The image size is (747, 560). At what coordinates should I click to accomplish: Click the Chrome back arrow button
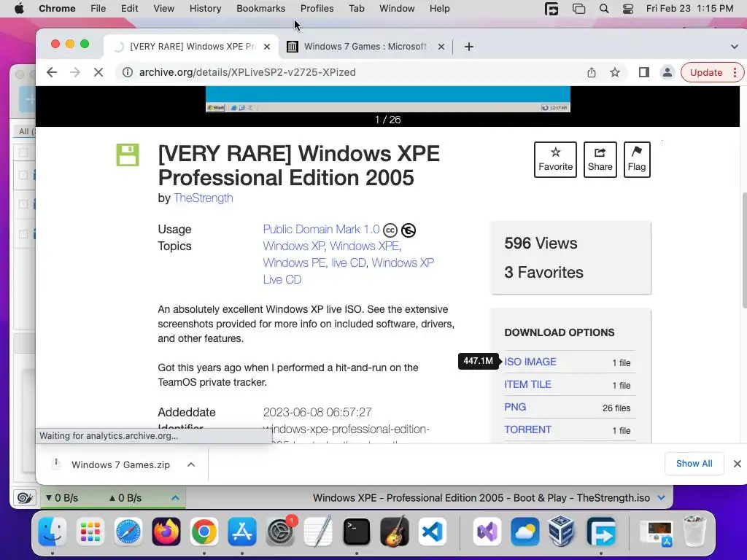[x=52, y=72]
